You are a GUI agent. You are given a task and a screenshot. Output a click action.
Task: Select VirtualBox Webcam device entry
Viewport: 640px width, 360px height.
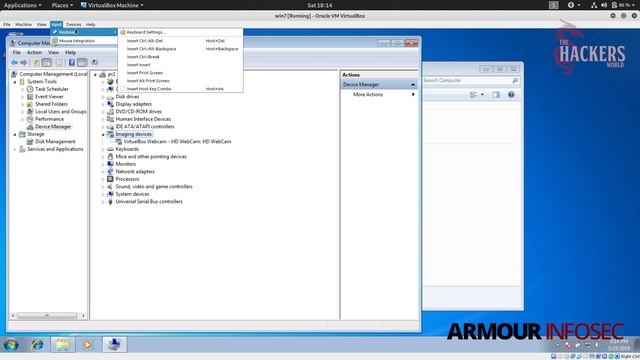click(x=177, y=142)
